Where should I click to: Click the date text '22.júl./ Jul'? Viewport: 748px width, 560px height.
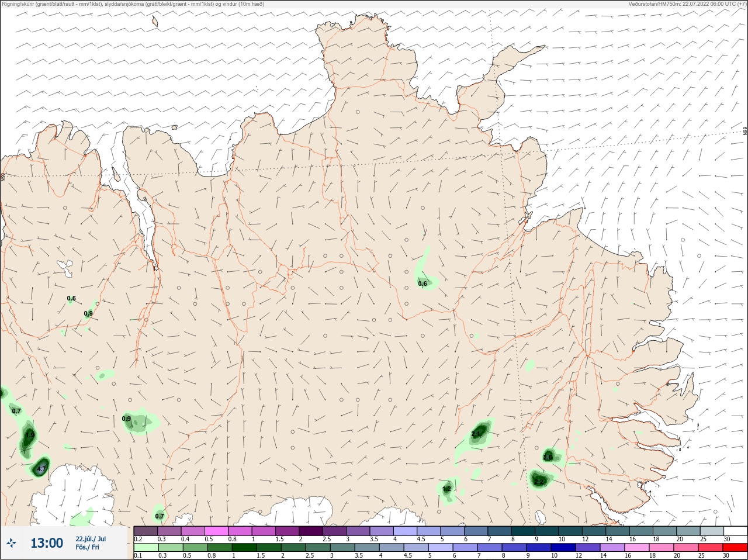[91, 539]
